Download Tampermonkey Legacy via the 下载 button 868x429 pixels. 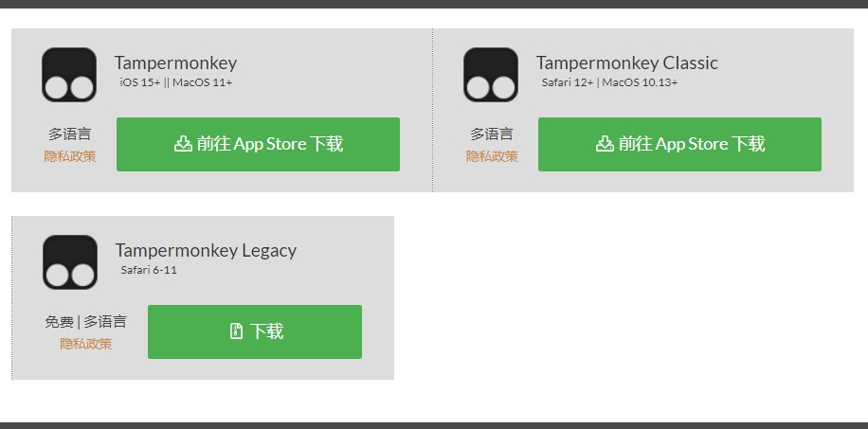(255, 331)
